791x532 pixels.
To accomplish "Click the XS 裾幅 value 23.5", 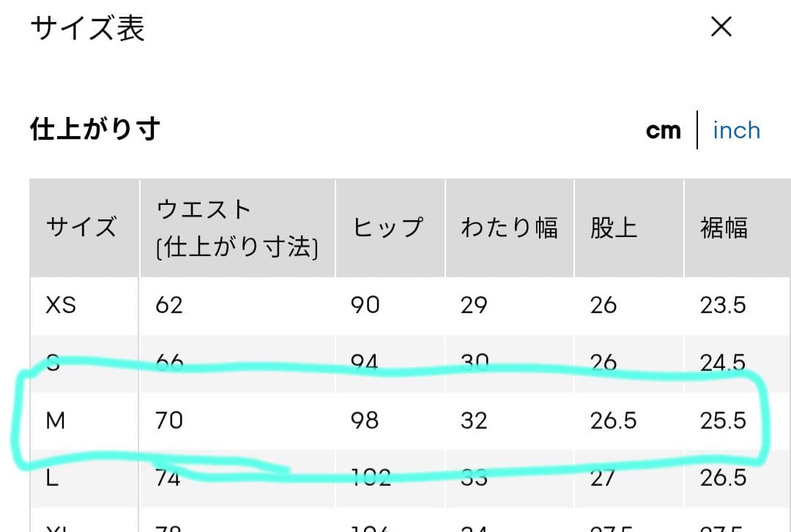I will pyautogui.click(x=723, y=305).
